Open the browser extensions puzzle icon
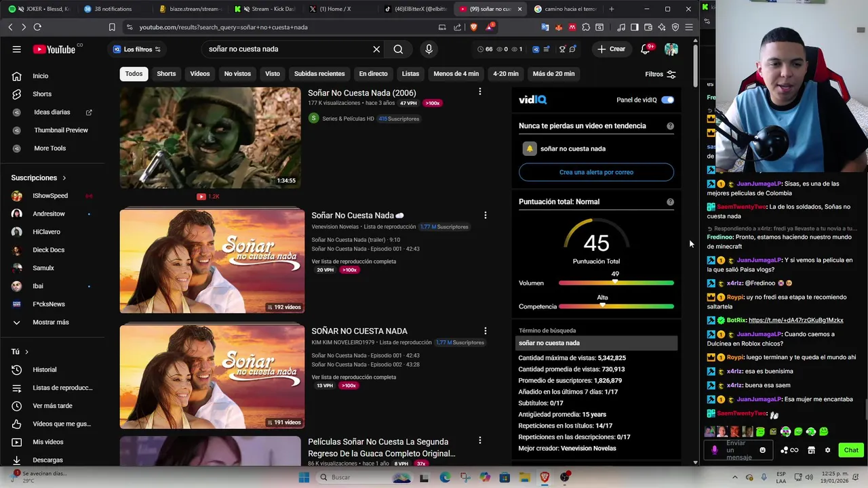The width and height of the screenshot is (868, 488). click(x=586, y=27)
